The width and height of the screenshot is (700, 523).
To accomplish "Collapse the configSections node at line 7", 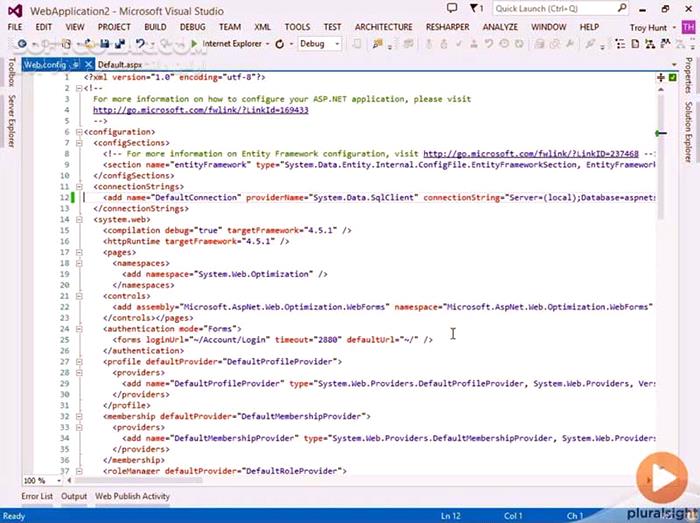I will [79, 143].
